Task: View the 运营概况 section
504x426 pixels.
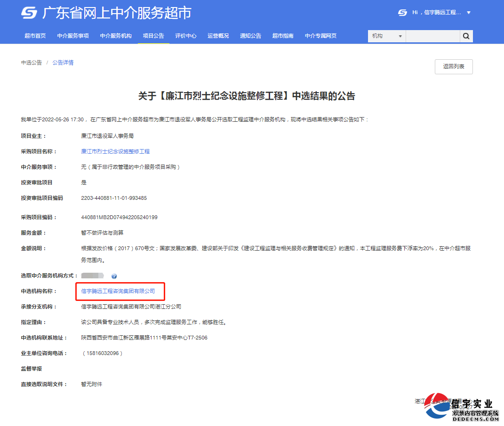Action: click(x=218, y=35)
